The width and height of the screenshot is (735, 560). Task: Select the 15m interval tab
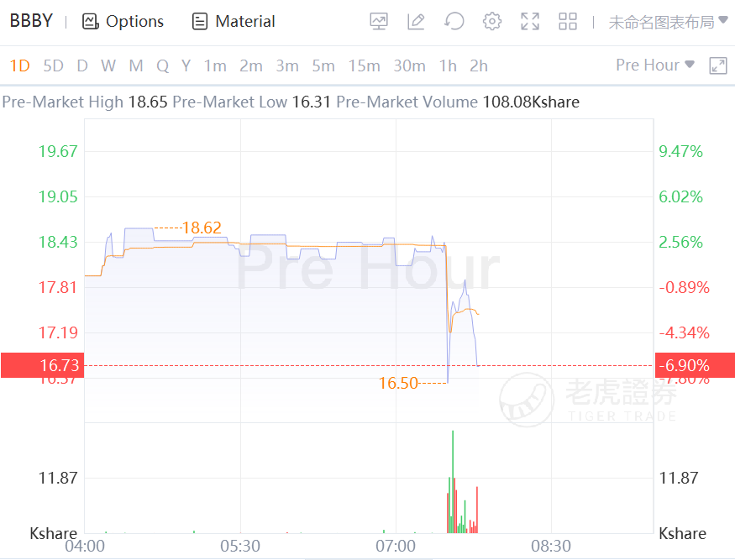364,66
